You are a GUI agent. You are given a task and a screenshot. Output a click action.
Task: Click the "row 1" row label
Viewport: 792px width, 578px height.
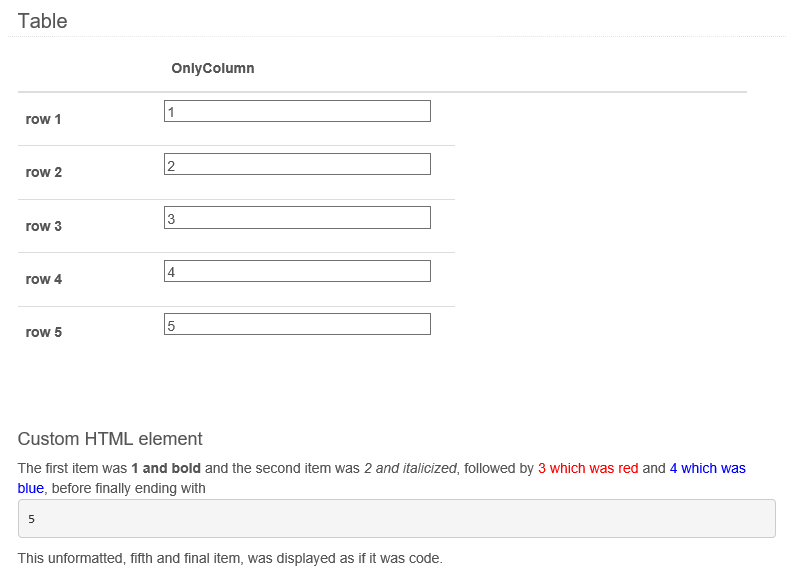[x=44, y=119]
